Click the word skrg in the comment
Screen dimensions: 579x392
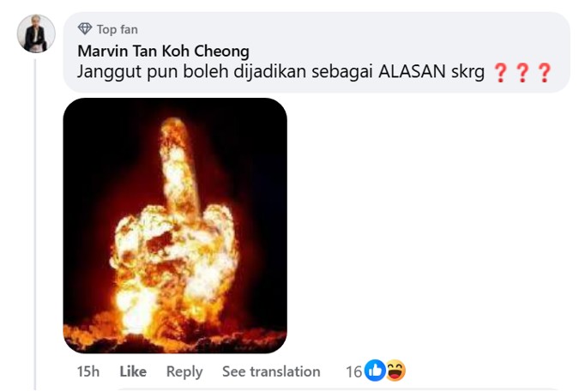467,73
